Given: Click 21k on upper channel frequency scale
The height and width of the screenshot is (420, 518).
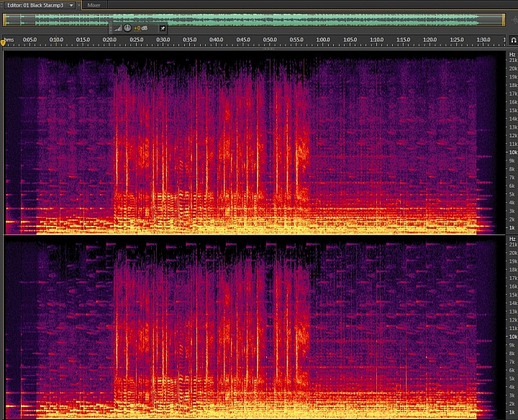Looking at the screenshot, I should (513, 60).
